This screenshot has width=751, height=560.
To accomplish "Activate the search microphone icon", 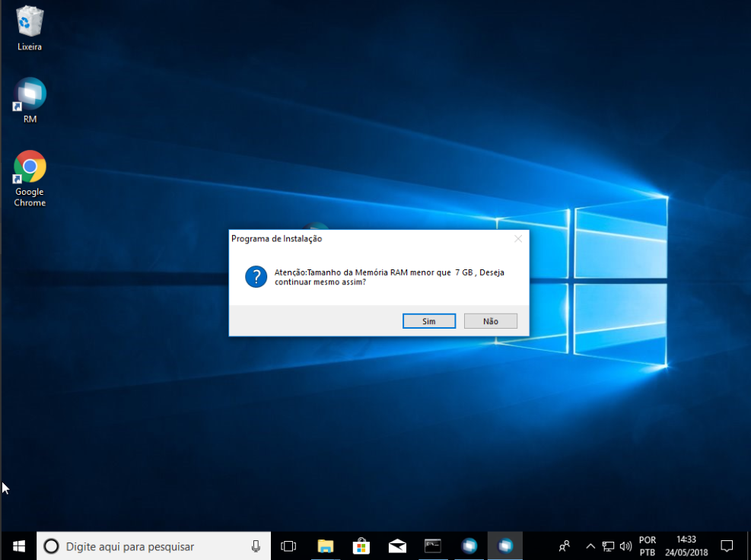I will 256,546.
